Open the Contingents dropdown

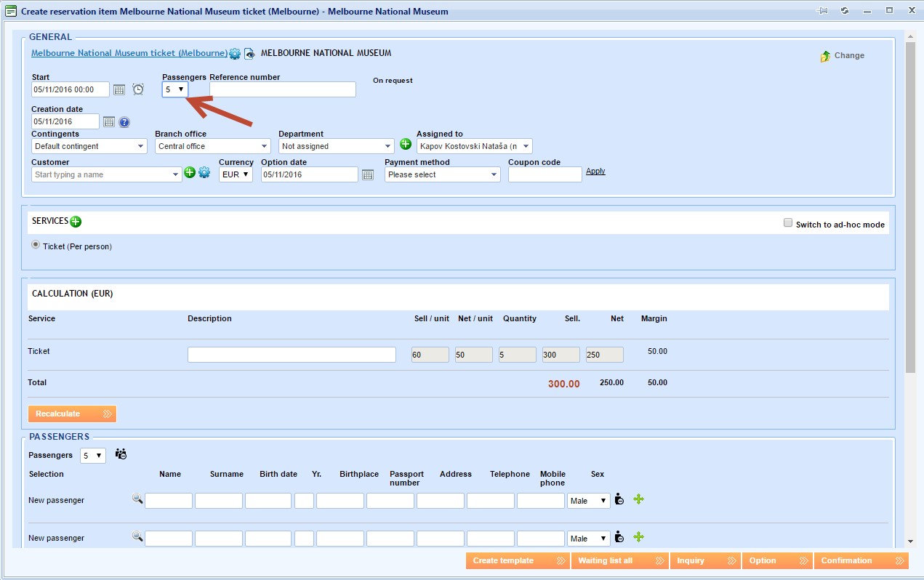click(x=89, y=146)
